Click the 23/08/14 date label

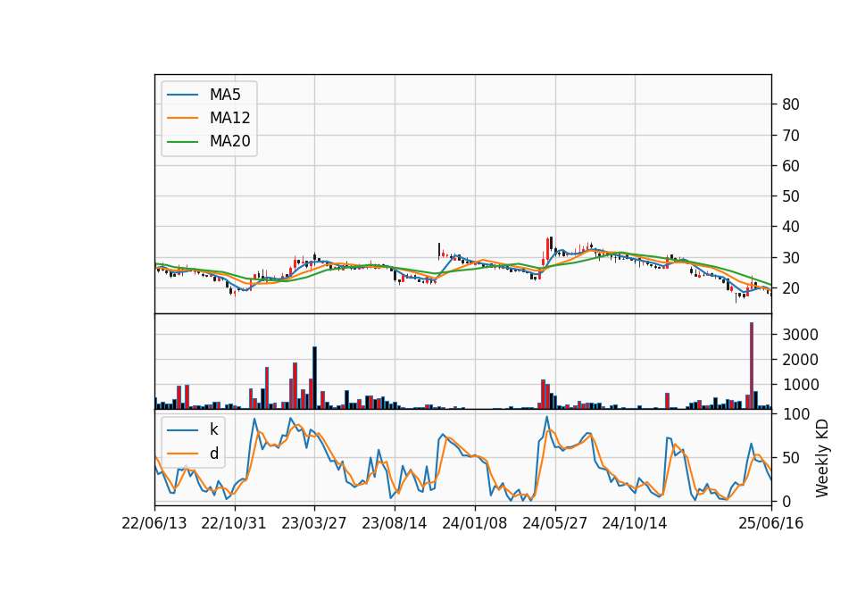click(394, 524)
